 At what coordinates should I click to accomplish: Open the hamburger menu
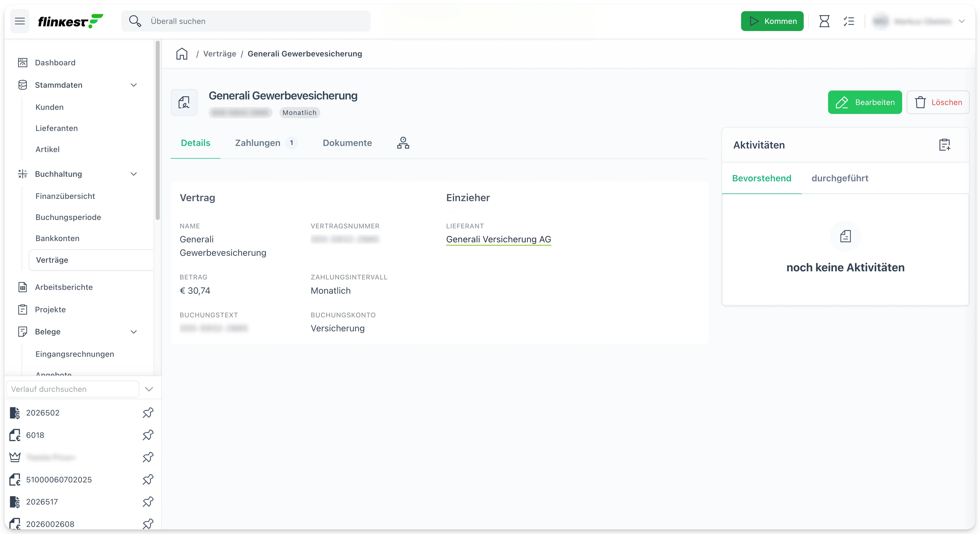point(20,21)
